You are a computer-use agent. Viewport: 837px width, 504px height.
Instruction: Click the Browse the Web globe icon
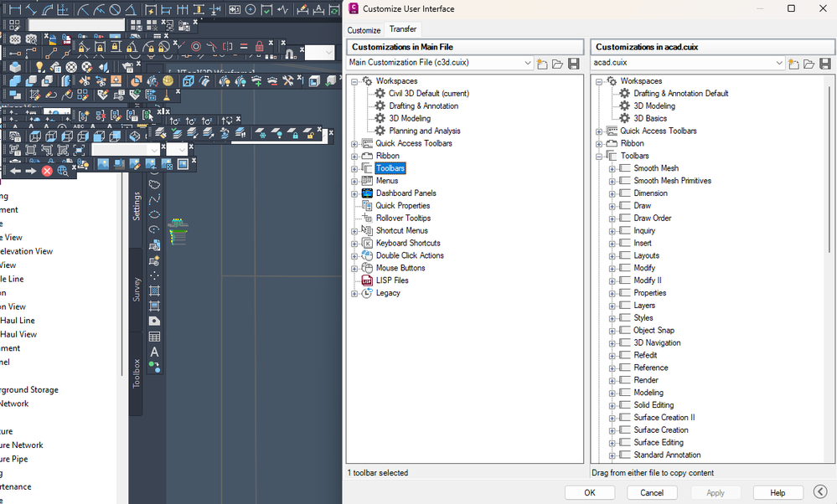tap(63, 171)
